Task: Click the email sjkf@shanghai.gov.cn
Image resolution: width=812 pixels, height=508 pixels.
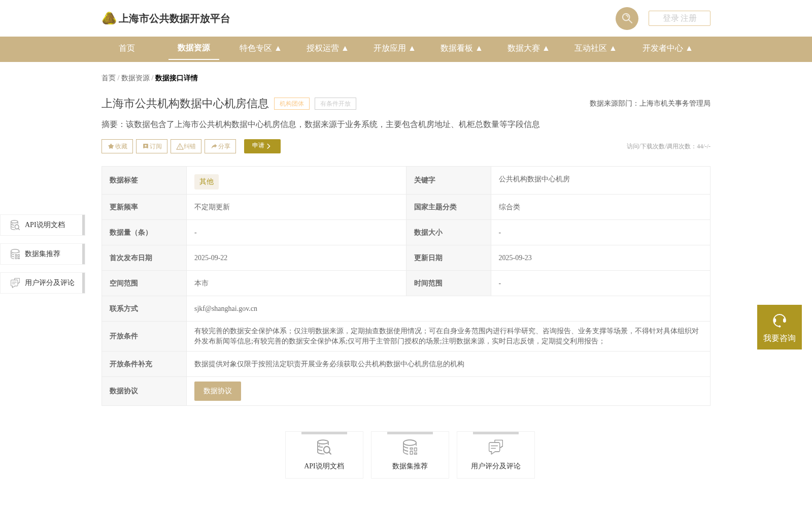Action: (x=226, y=309)
